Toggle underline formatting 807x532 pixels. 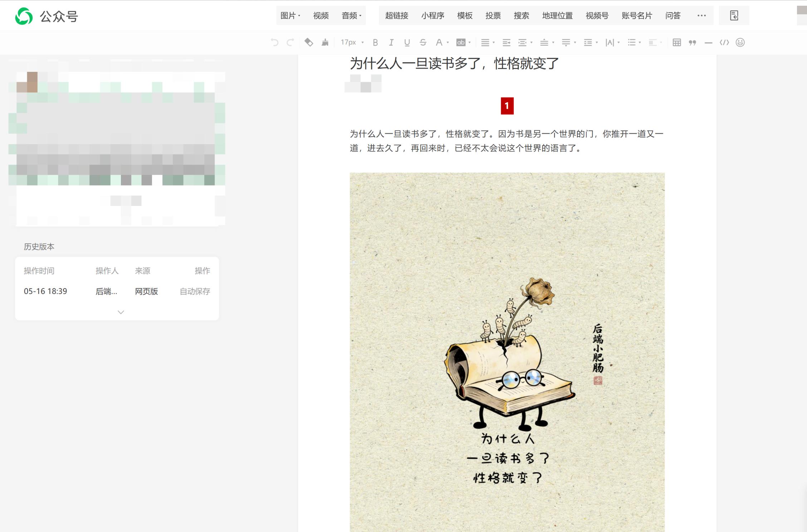[x=407, y=43]
